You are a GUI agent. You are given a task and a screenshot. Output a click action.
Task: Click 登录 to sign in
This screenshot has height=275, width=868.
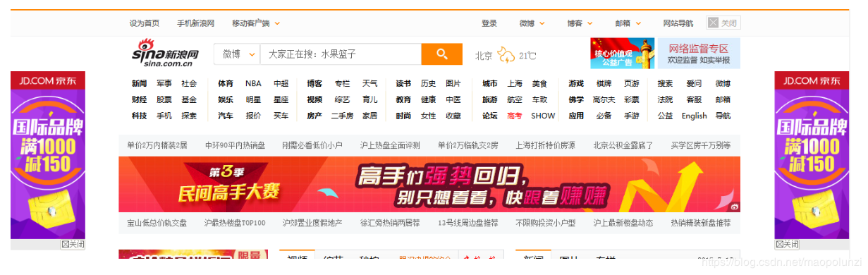[x=489, y=23]
